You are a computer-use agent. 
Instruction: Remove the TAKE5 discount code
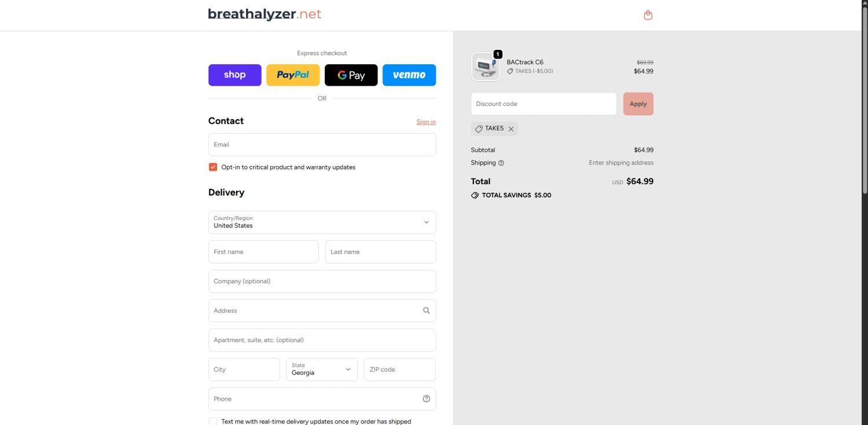511,129
